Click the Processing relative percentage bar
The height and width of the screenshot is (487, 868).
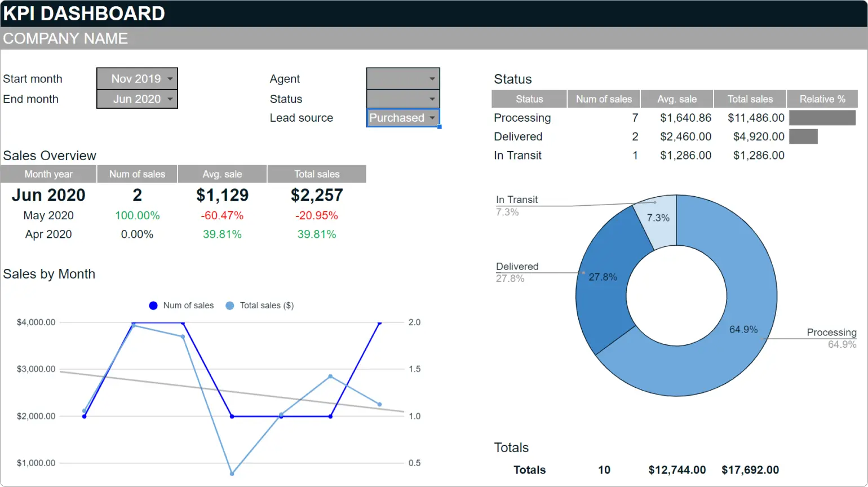pos(822,117)
